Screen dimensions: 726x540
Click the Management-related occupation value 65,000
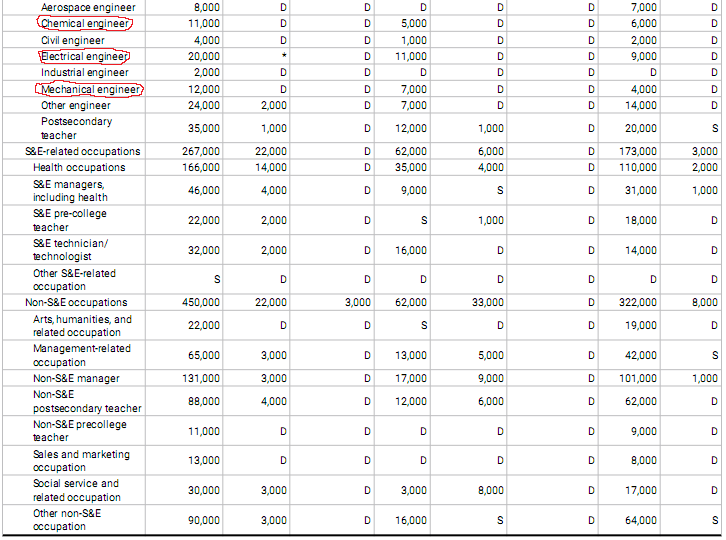tap(204, 355)
